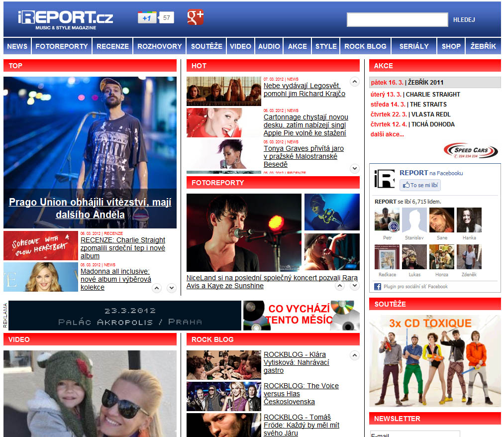Click Plugin pro sociální síť Facebook link
Image resolution: width=504 pixels, height=437 pixels.
(415, 287)
